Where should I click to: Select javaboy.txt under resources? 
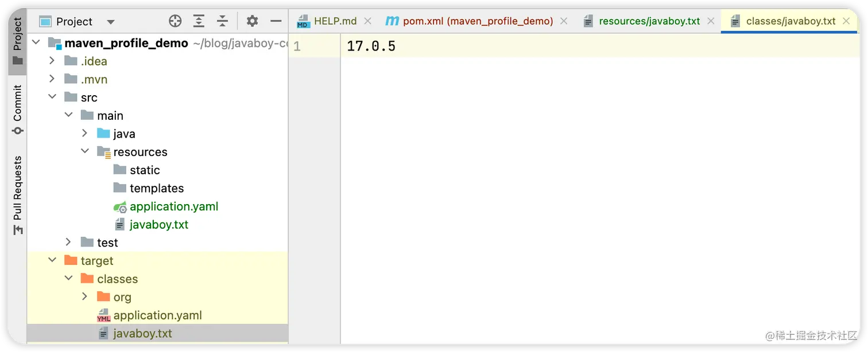coord(157,225)
